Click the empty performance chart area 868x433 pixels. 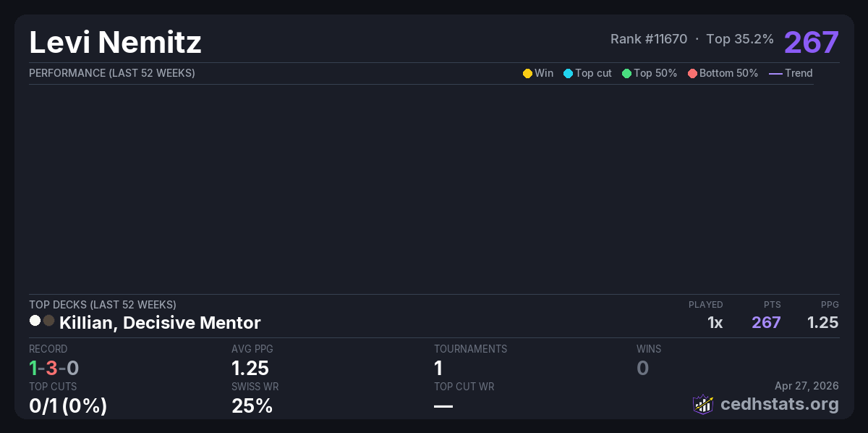coord(420,188)
